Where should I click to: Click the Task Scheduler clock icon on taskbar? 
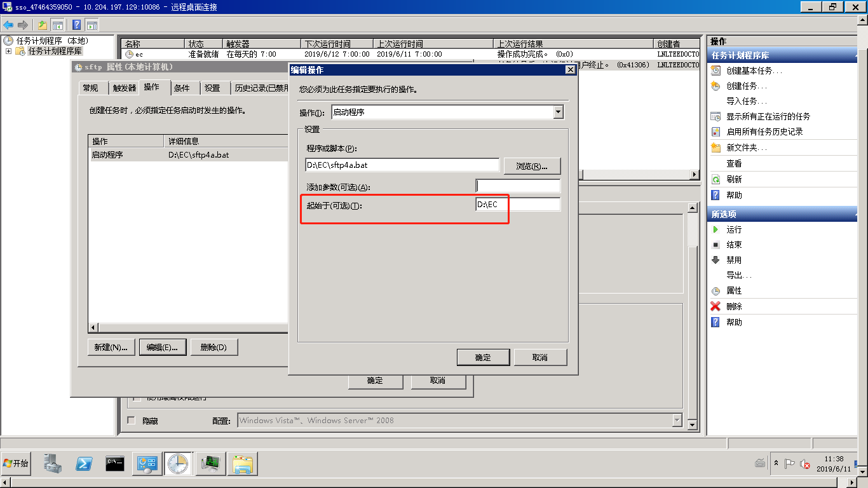178,464
